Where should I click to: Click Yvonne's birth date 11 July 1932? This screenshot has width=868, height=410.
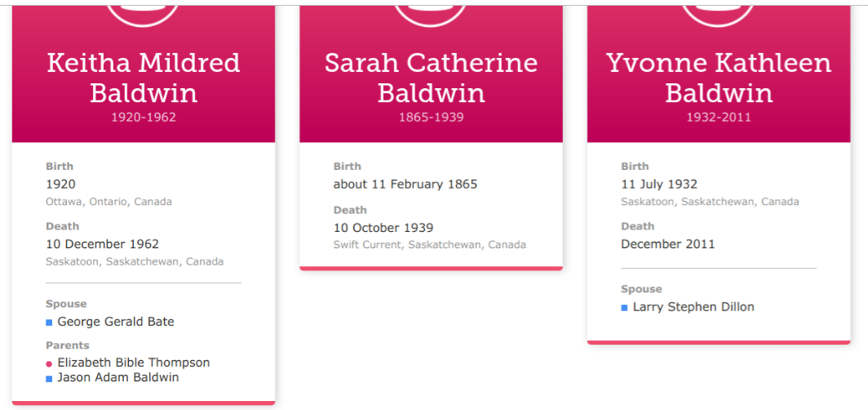point(659,184)
